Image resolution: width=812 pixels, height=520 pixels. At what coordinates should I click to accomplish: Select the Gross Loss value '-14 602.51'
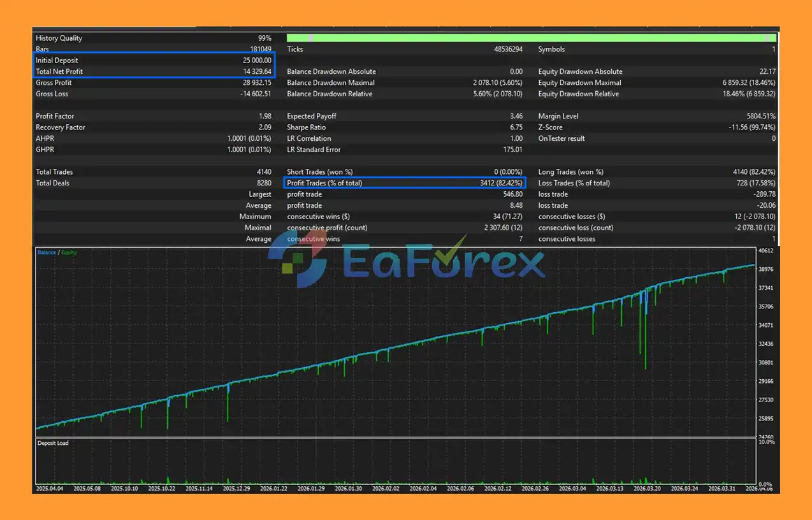point(256,94)
